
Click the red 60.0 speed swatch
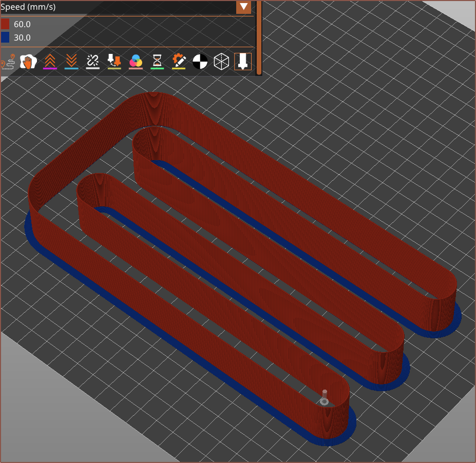click(x=5, y=24)
